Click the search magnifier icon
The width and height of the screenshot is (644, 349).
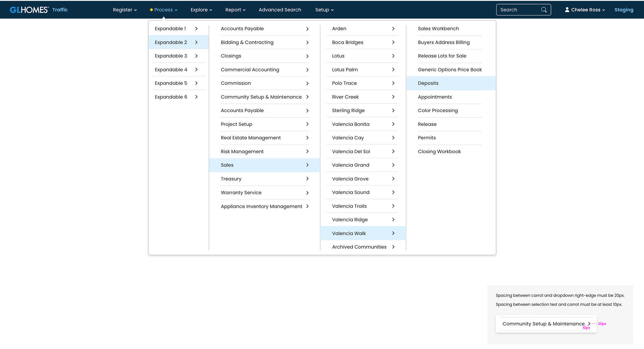[x=544, y=10]
